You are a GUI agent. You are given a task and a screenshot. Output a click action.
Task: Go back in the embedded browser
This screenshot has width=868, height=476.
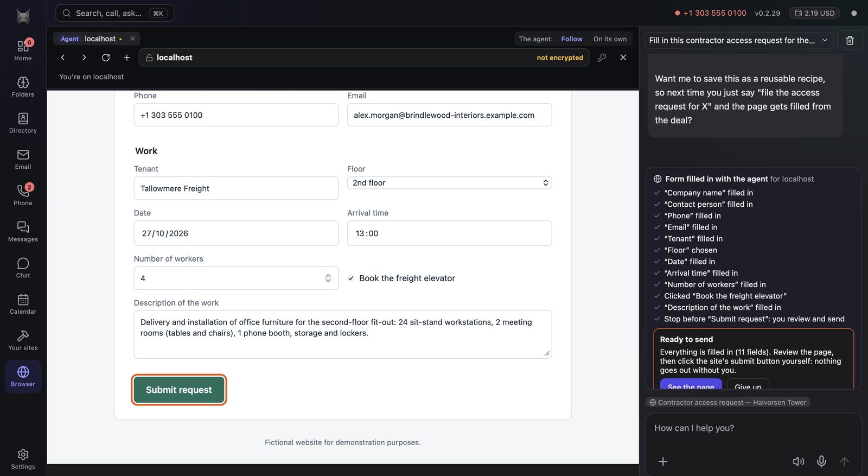[63, 58]
